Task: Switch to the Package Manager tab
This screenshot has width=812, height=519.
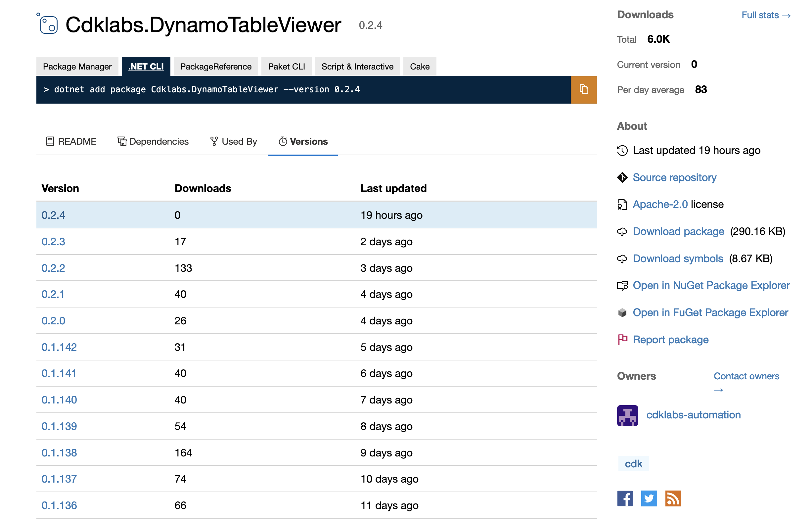Action: pyautogui.click(x=77, y=67)
